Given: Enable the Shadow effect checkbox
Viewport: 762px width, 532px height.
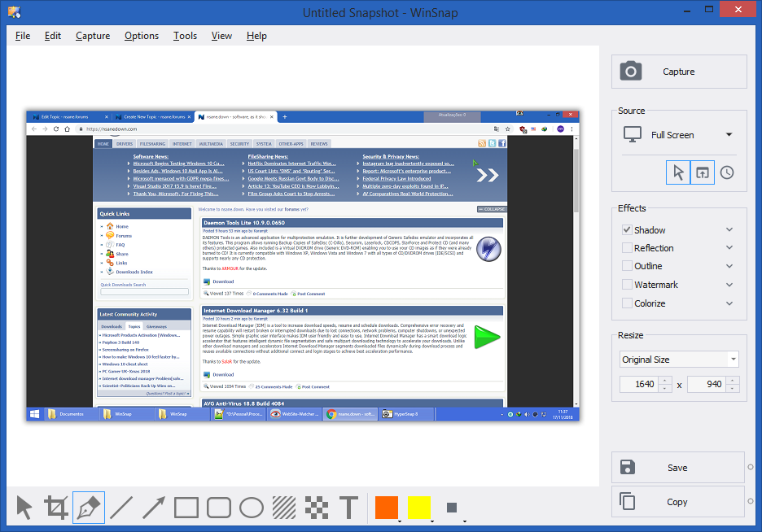Looking at the screenshot, I should pyautogui.click(x=627, y=229).
